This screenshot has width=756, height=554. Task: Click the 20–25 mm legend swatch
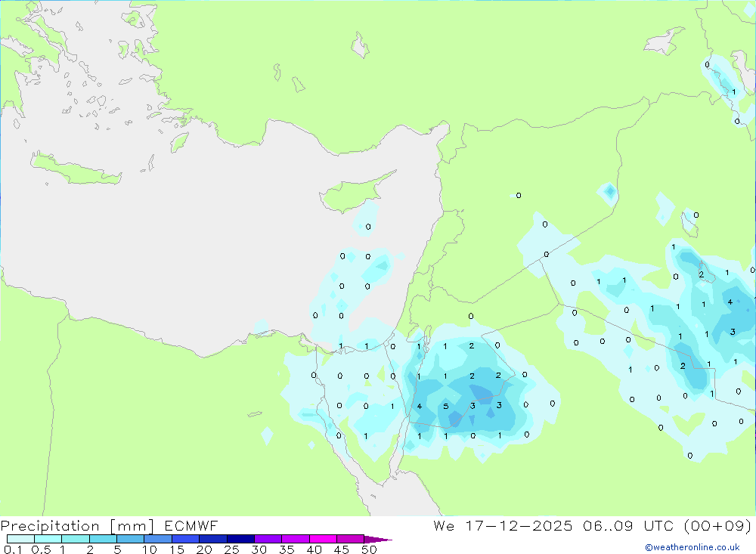(213, 539)
